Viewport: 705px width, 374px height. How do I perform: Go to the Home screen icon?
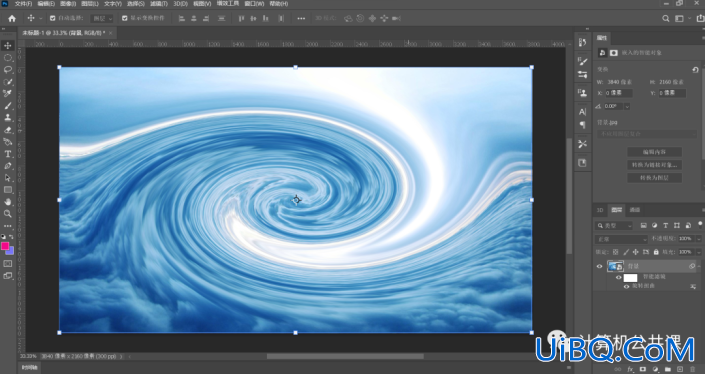pos(12,18)
